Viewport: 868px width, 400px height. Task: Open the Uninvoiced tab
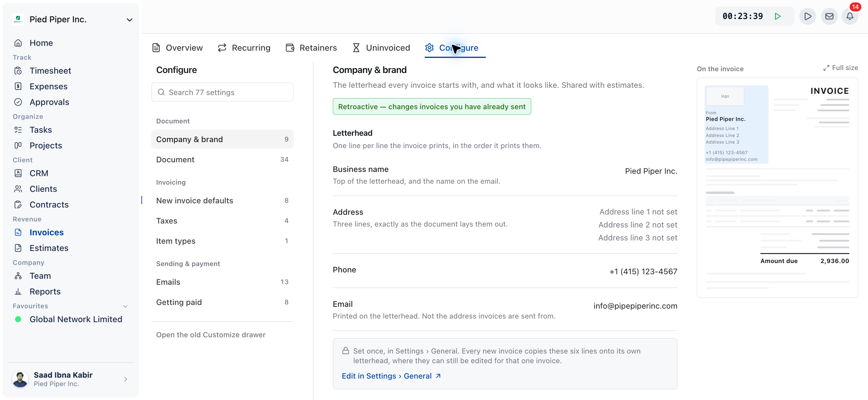click(x=381, y=48)
